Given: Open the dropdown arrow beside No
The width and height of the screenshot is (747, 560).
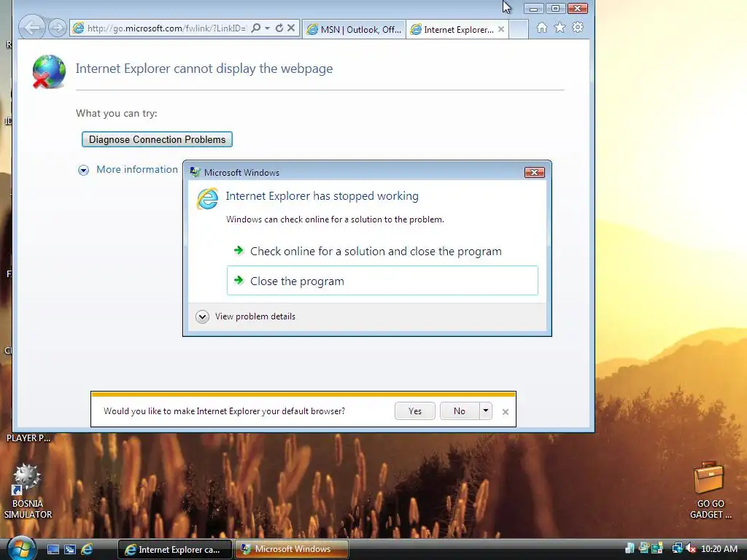Looking at the screenshot, I should [485, 411].
